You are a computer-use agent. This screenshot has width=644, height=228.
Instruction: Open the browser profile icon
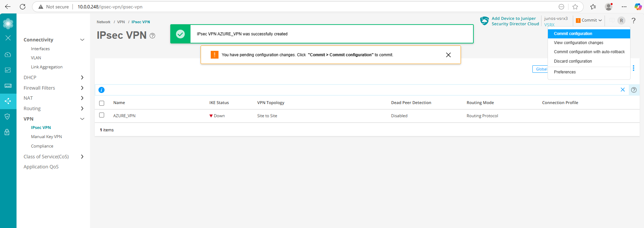click(609, 7)
